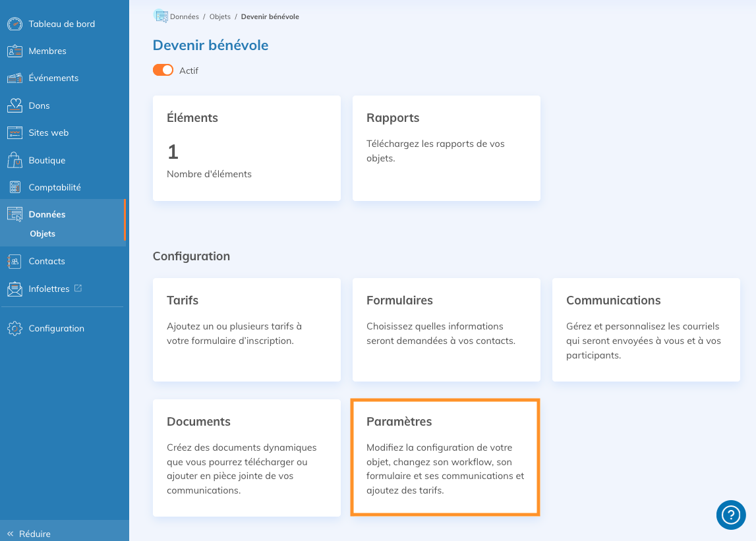756x541 pixels.
Task: Open the Rapports card
Action: click(446, 148)
